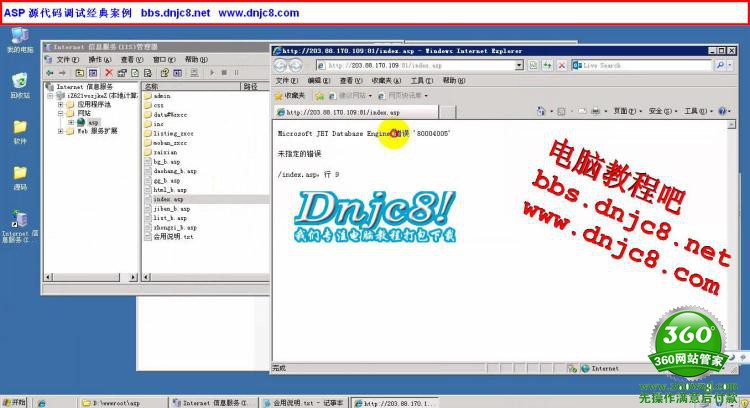Collapse the local computer node in IIS tree

click(50, 96)
